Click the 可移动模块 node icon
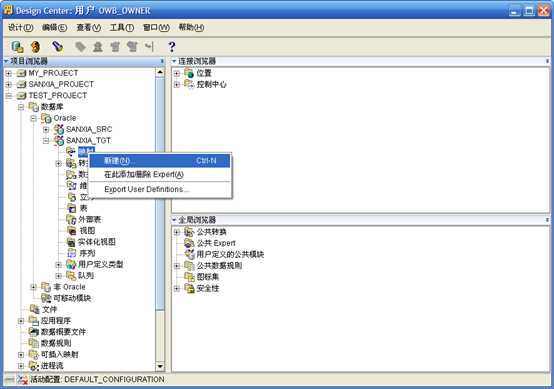This screenshot has height=389, width=554. [x=46, y=298]
